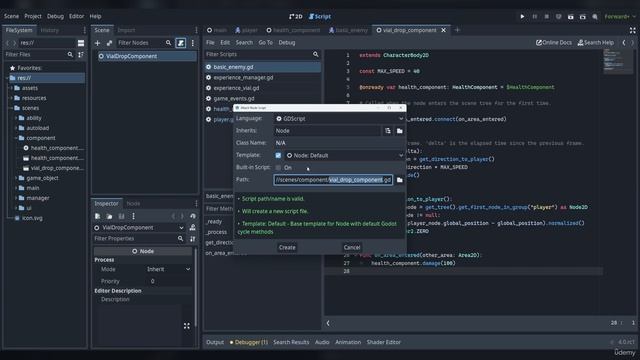This screenshot has height=360, width=640.
Task: Open the script editor Go To menu
Action: (x=265, y=42)
